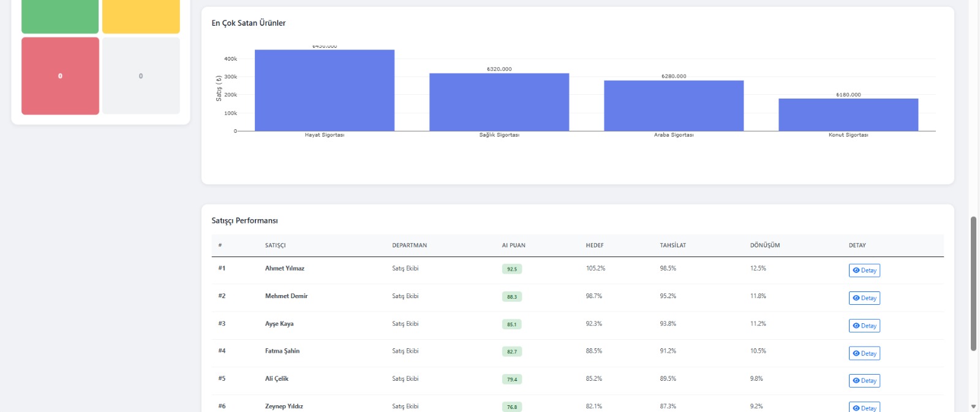Select the Araba Sigortası chart bar

pos(673,106)
